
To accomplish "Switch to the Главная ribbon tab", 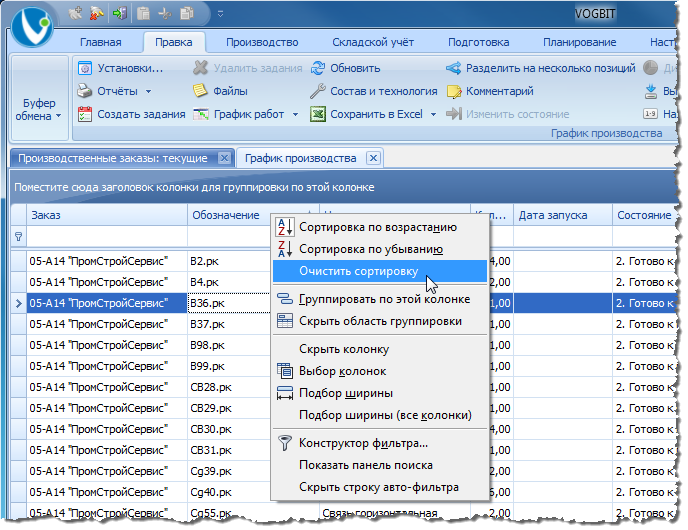I will [100, 42].
